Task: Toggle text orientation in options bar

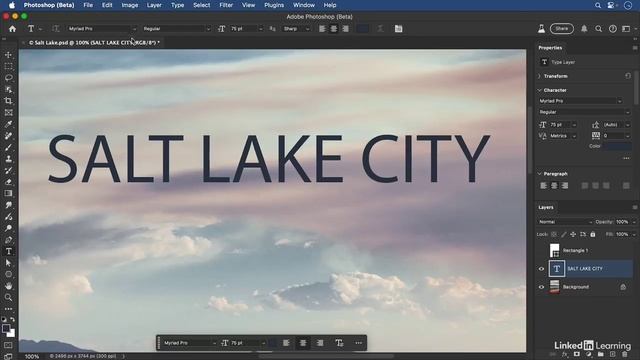Action: point(56,29)
